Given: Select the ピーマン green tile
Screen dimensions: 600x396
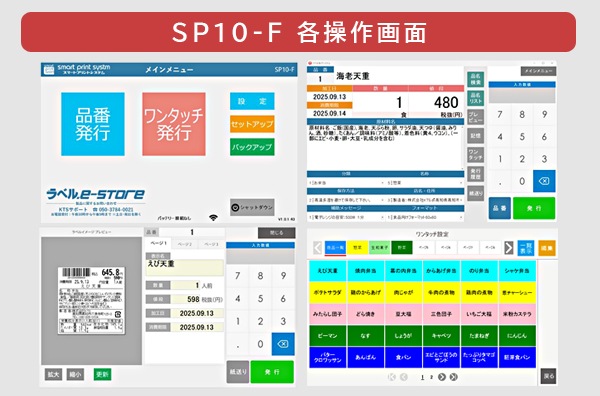Looking at the screenshot, I should pyautogui.click(x=328, y=336).
